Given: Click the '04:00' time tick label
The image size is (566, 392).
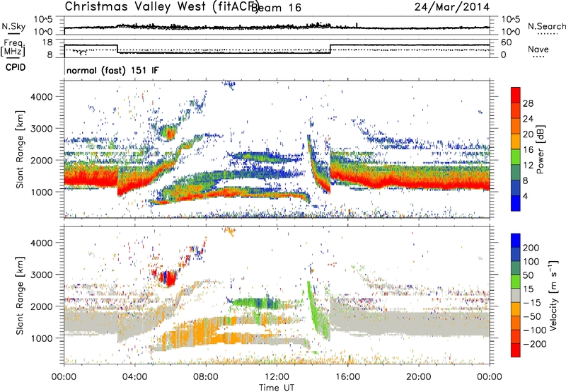Looking at the screenshot, I should [134, 377].
